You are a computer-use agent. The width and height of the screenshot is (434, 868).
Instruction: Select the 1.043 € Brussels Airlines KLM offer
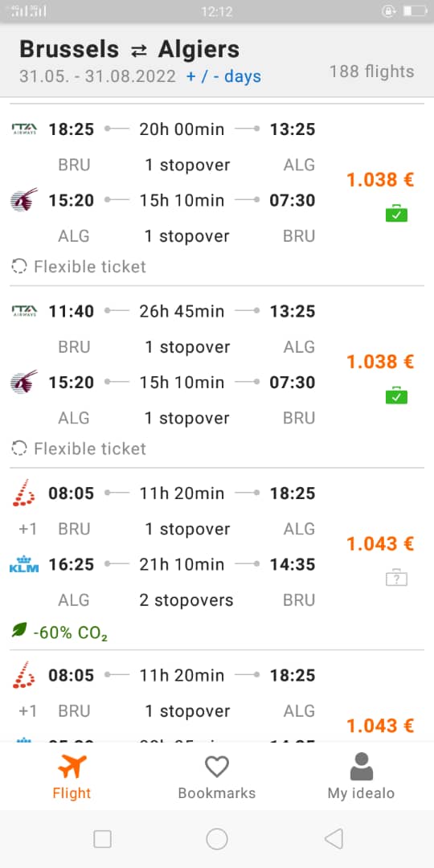(x=217, y=559)
